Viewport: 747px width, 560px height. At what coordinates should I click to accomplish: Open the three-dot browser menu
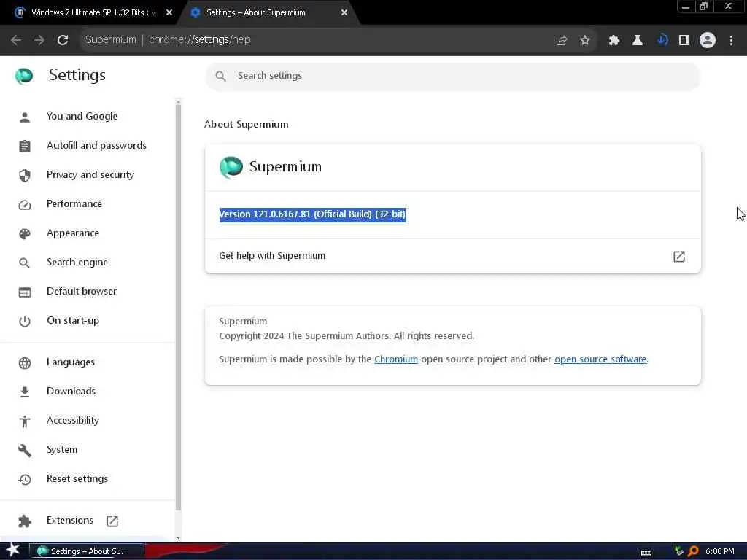click(731, 41)
